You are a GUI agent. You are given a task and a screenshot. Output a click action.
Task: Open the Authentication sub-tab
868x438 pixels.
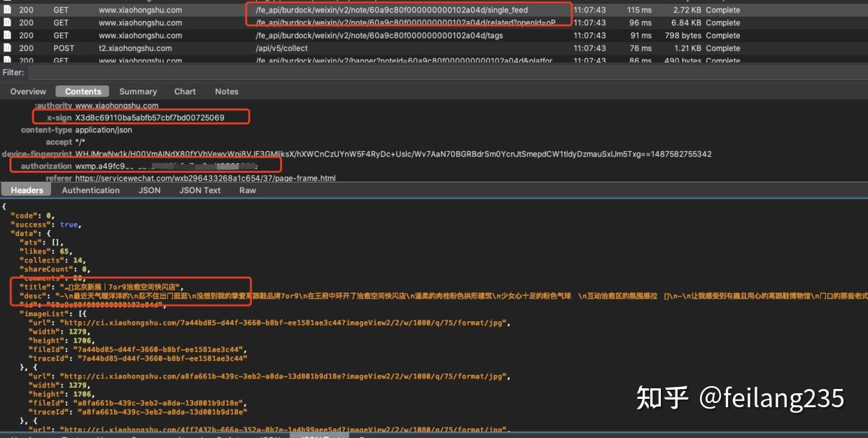pyautogui.click(x=91, y=190)
